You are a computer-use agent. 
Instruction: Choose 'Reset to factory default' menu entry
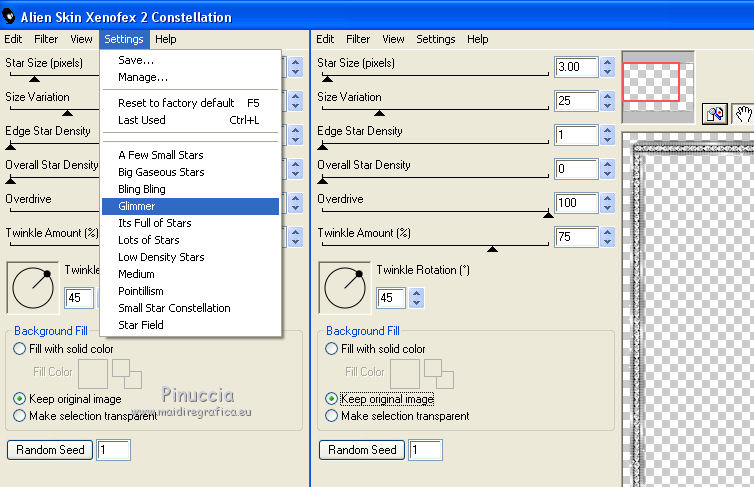click(176, 103)
